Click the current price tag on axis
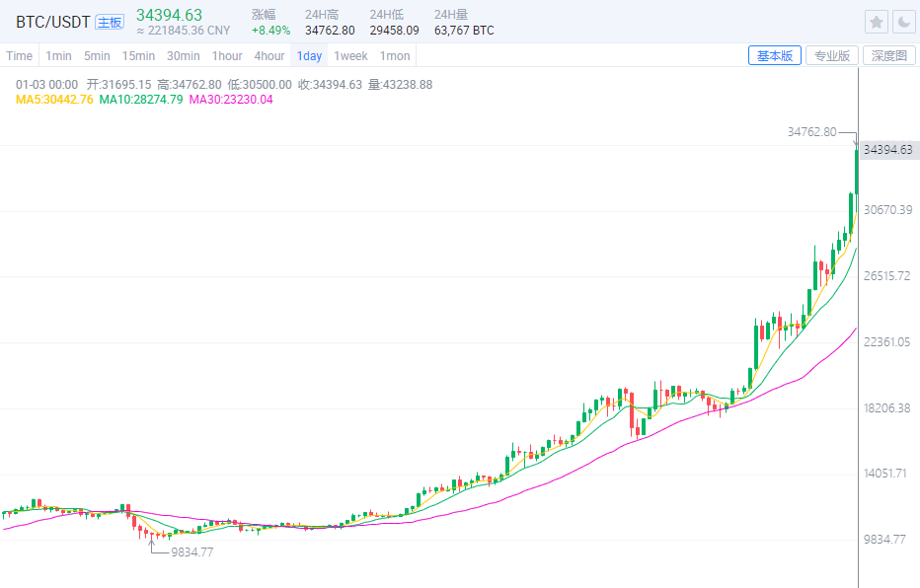 [x=887, y=150]
